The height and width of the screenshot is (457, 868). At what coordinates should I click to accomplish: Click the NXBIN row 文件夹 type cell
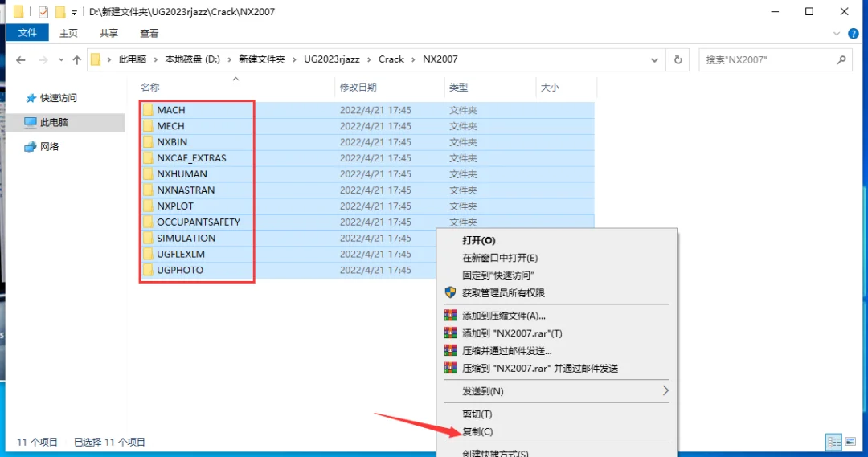pos(463,142)
